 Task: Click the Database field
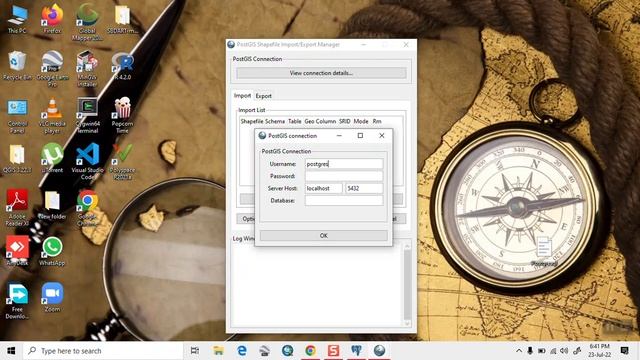(x=344, y=200)
